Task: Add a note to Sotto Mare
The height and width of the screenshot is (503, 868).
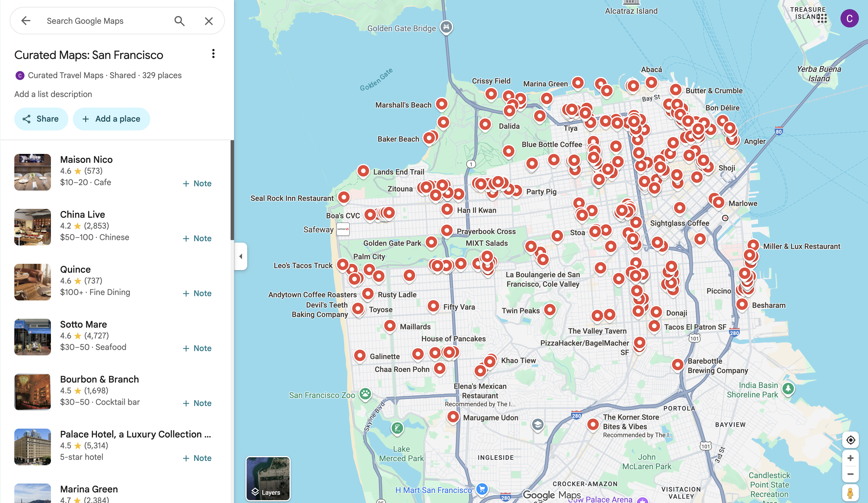Action: click(x=197, y=348)
